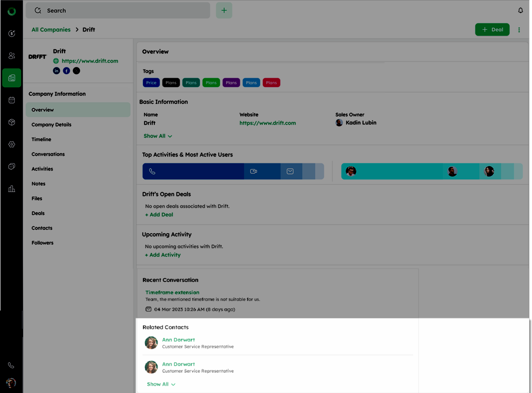This screenshot has width=532, height=393.
Task: Open the contacts people icon in sidebar
Action: pos(12,56)
